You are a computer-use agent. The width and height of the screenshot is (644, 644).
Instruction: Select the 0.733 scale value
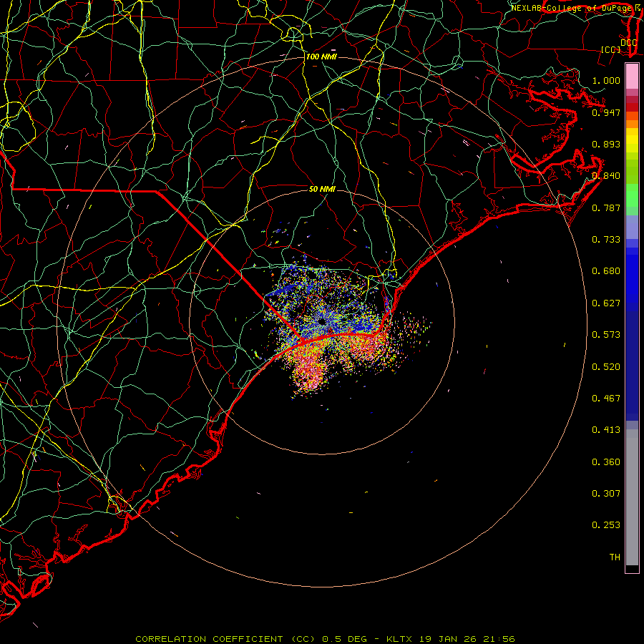(x=606, y=240)
